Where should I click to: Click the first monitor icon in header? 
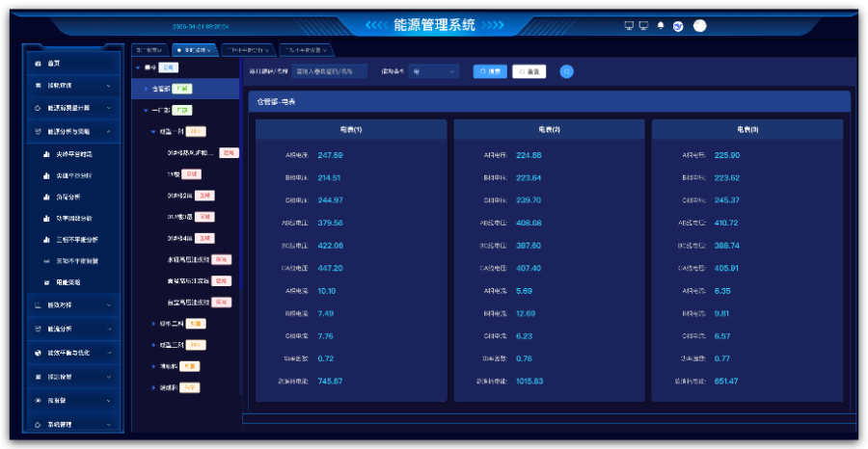[630, 26]
